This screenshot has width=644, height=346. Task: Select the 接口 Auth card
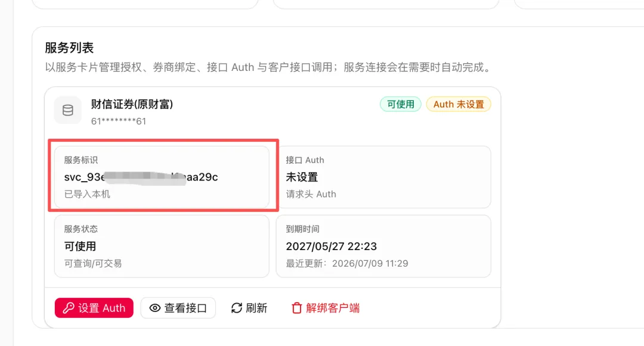383,177
